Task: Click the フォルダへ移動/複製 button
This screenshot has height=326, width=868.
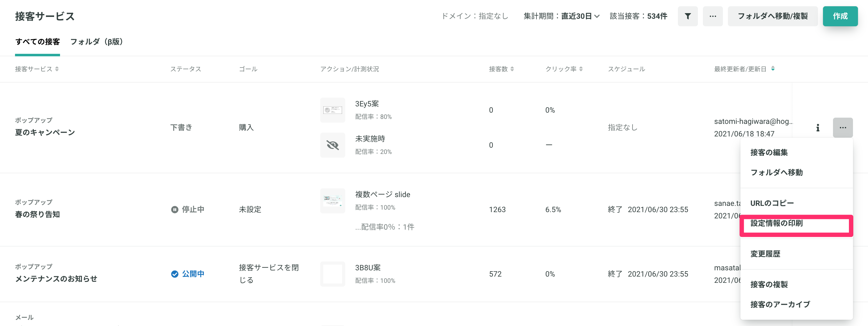Action: (772, 16)
